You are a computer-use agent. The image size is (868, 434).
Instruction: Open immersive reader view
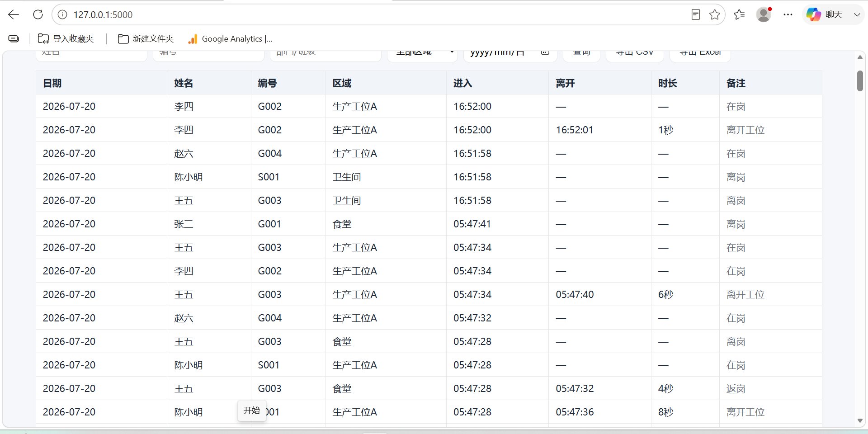point(696,14)
